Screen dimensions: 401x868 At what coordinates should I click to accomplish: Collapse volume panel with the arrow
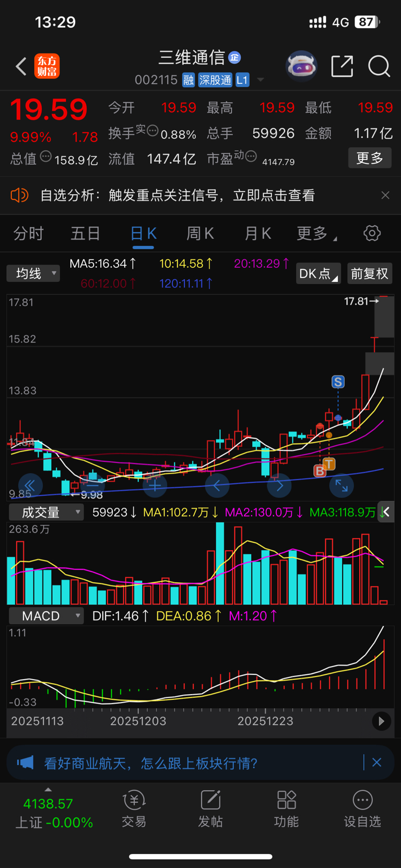386,512
